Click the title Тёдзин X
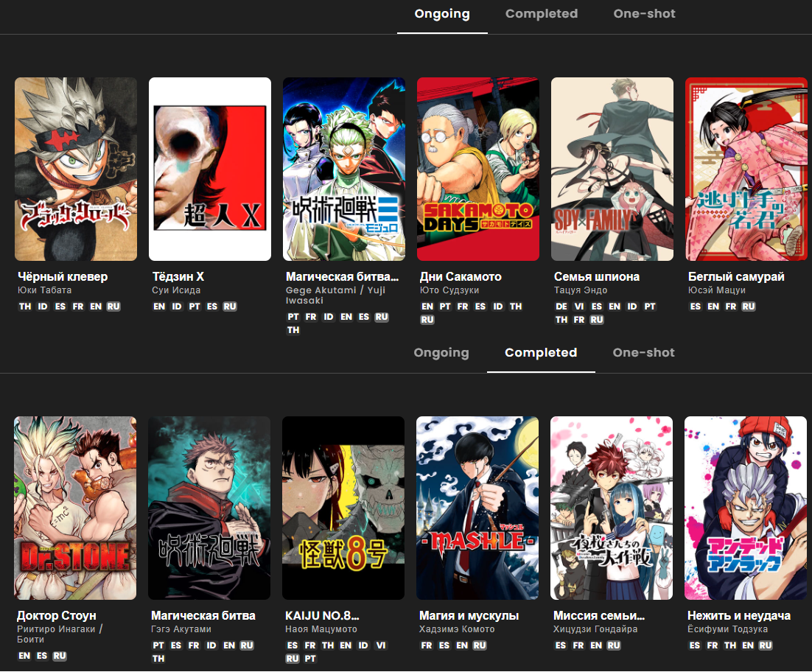This screenshot has height=672, width=812. (x=178, y=276)
